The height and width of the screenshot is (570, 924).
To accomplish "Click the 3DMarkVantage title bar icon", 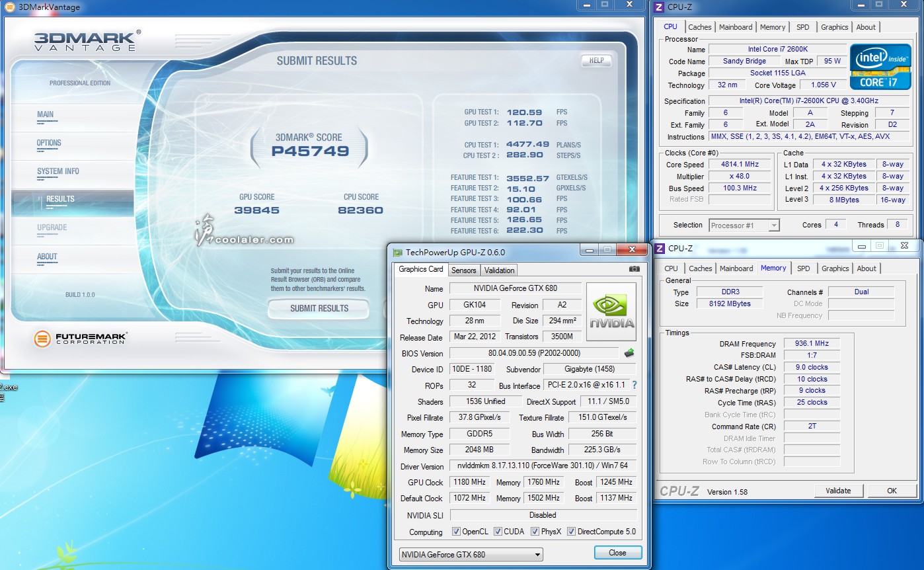I will tap(9, 7).
